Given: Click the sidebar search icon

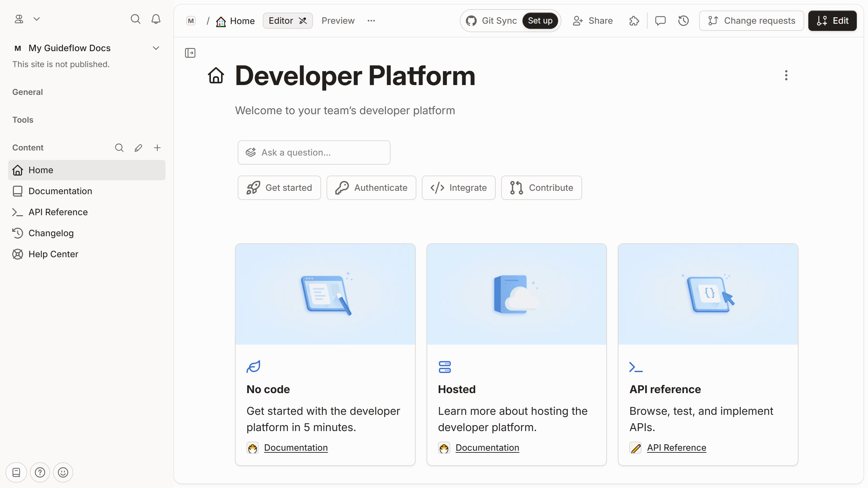Looking at the screenshot, I should click(135, 19).
